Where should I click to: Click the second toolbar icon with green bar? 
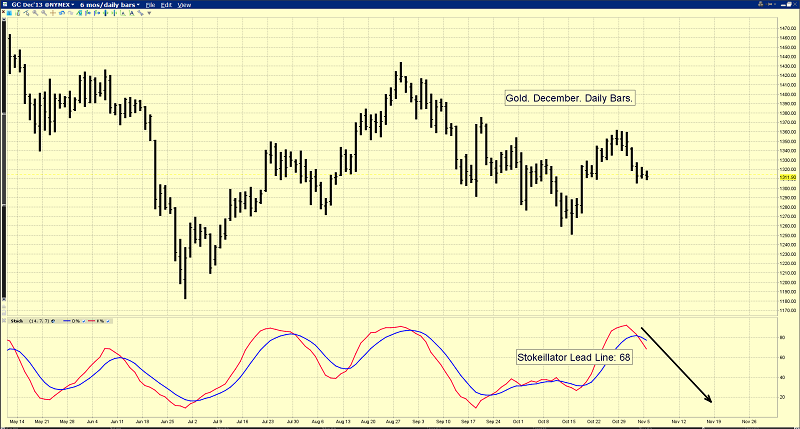(18, 13)
